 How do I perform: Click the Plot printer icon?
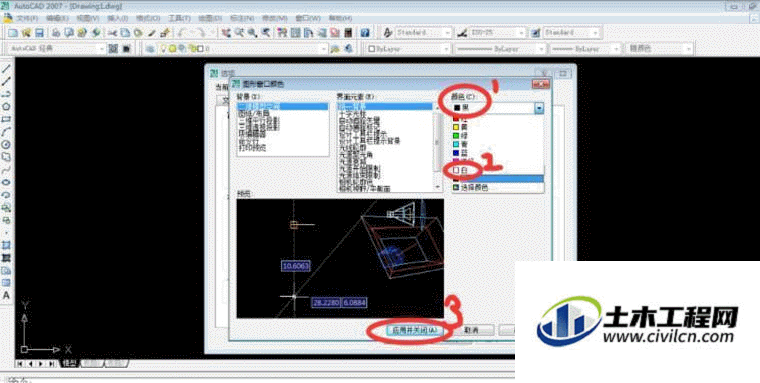point(56,33)
